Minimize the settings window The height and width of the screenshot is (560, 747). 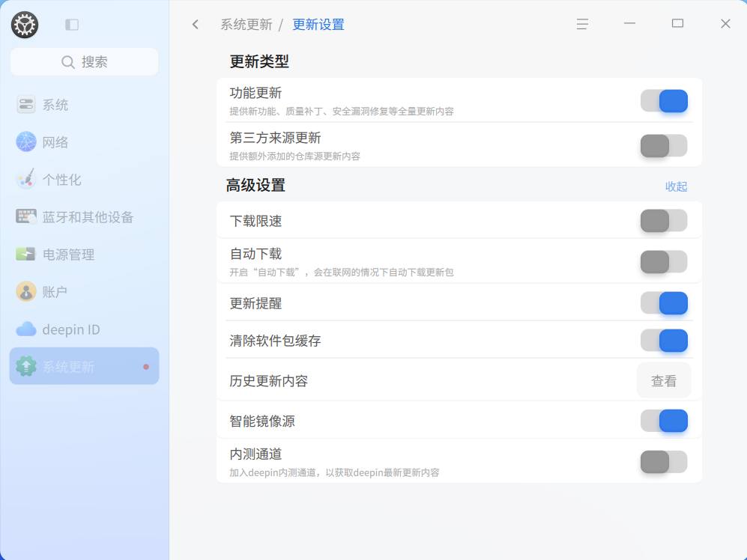point(630,23)
